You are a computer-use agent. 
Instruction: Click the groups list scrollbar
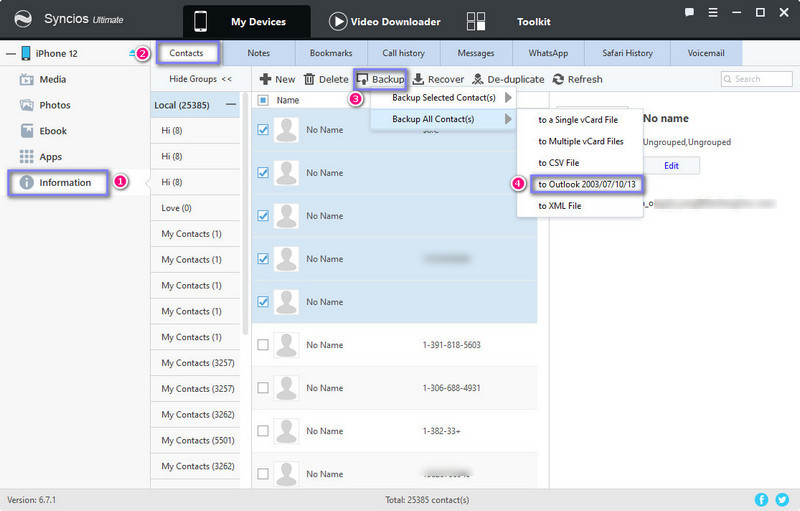[x=245, y=213]
